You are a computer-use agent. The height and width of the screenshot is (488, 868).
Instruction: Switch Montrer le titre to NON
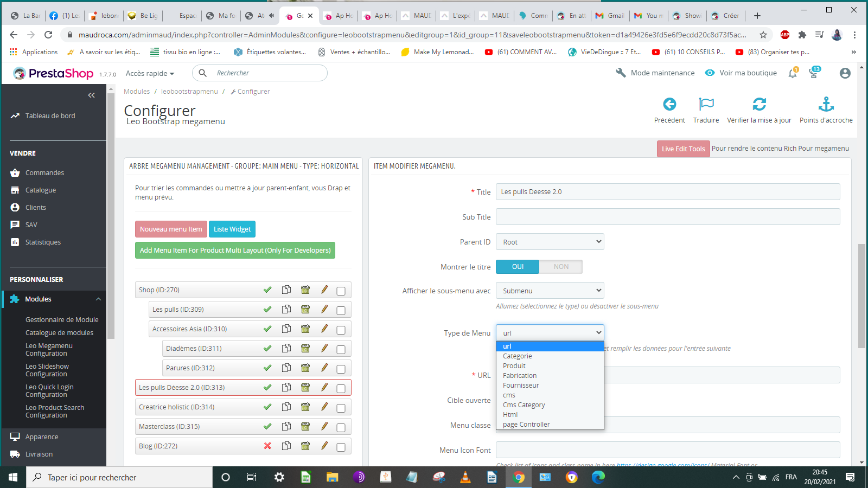point(561,267)
